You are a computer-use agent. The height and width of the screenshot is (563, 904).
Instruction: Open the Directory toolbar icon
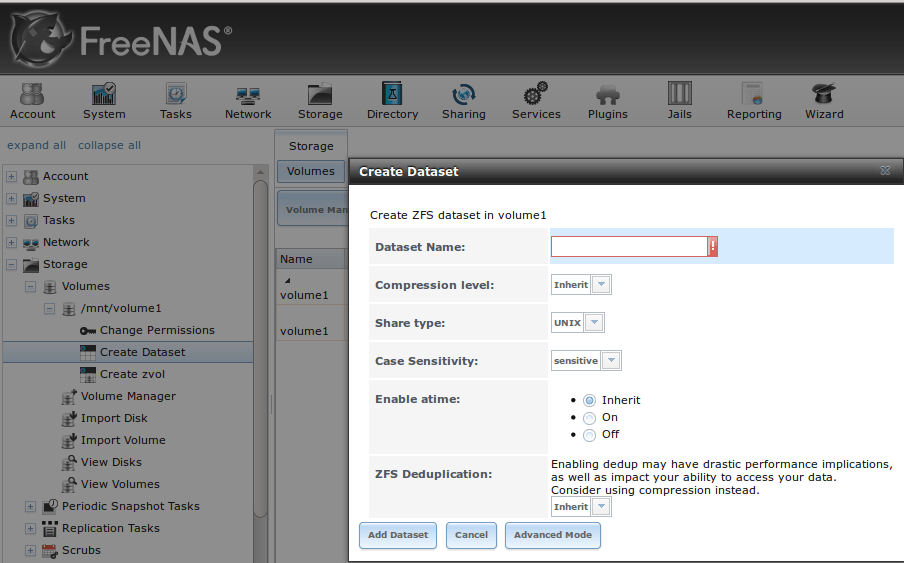coord(392,93)
